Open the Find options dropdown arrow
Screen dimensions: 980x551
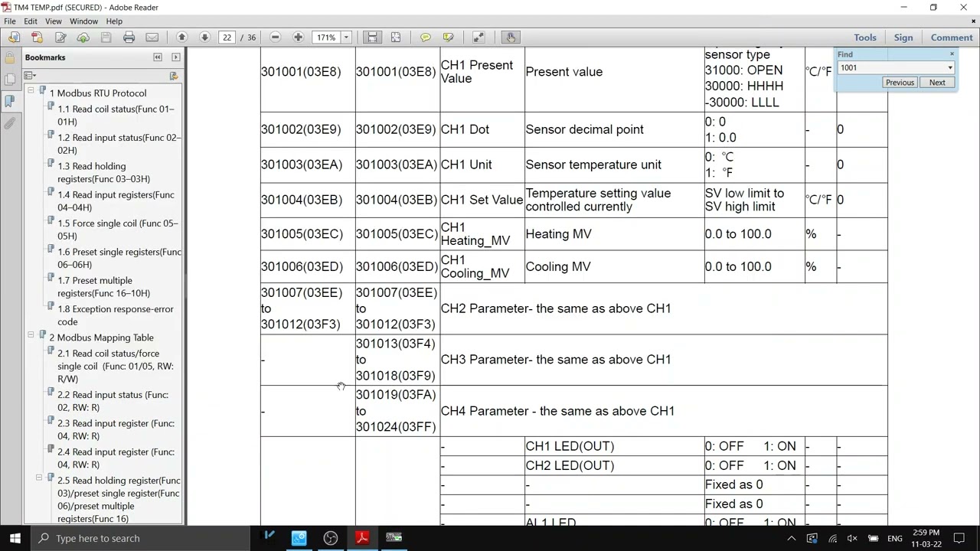point(950,67)
